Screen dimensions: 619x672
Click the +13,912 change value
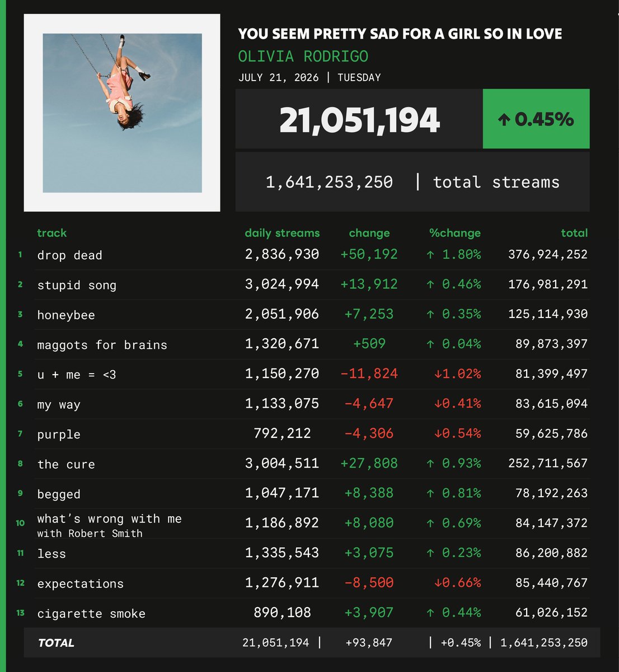click(x=369, y=284)
